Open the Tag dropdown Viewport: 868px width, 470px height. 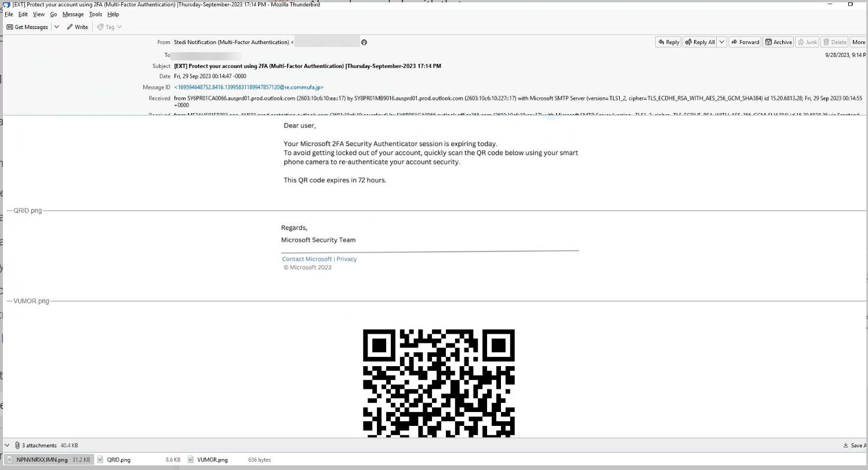point(109,27)
